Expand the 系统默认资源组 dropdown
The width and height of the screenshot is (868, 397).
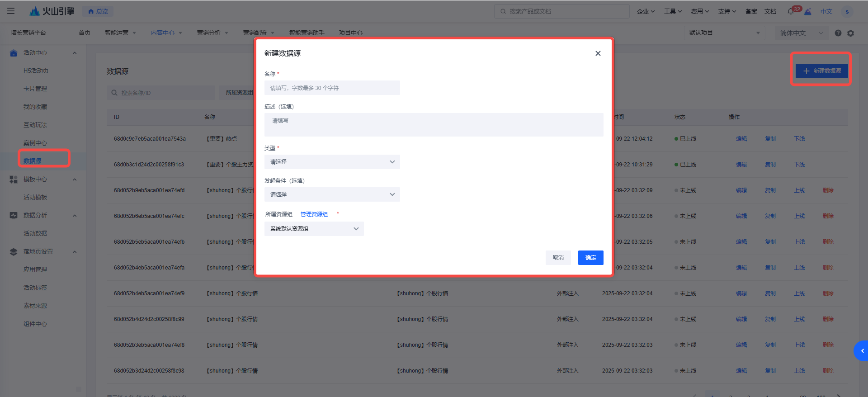314,229
